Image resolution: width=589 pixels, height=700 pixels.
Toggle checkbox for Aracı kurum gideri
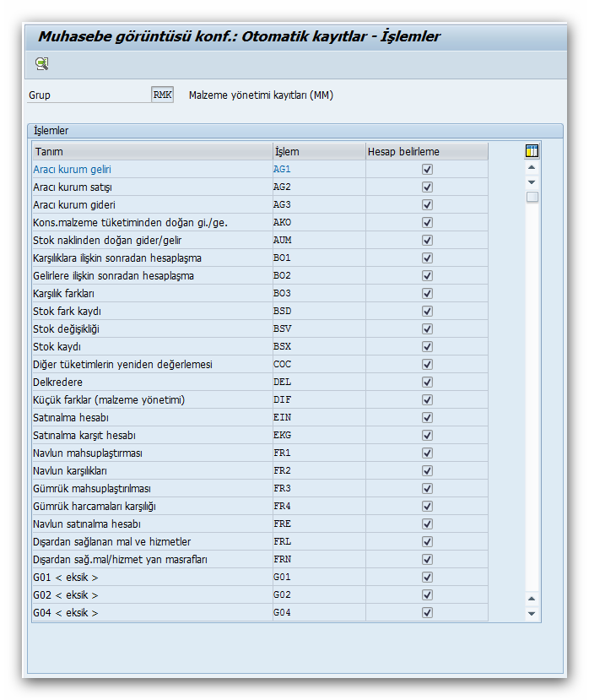point(427,205)
